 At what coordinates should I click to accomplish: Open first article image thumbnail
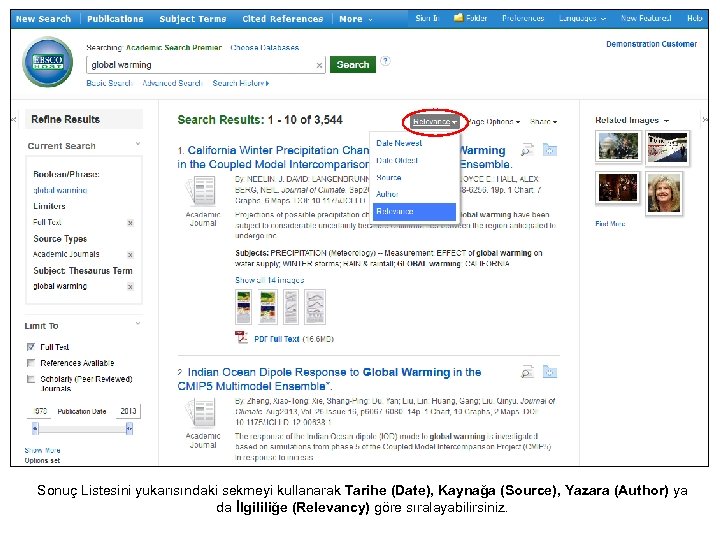pyautogui.click(x=243, y=307)
